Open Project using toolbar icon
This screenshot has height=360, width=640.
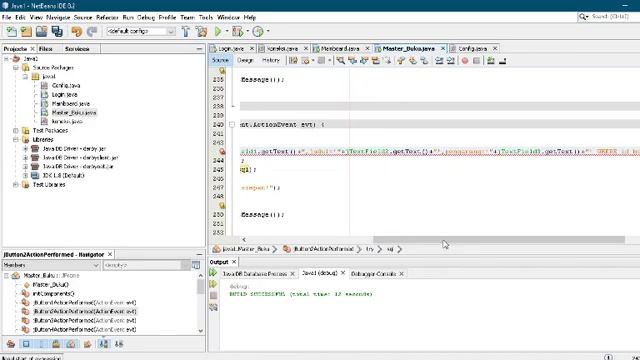[42, 31]
